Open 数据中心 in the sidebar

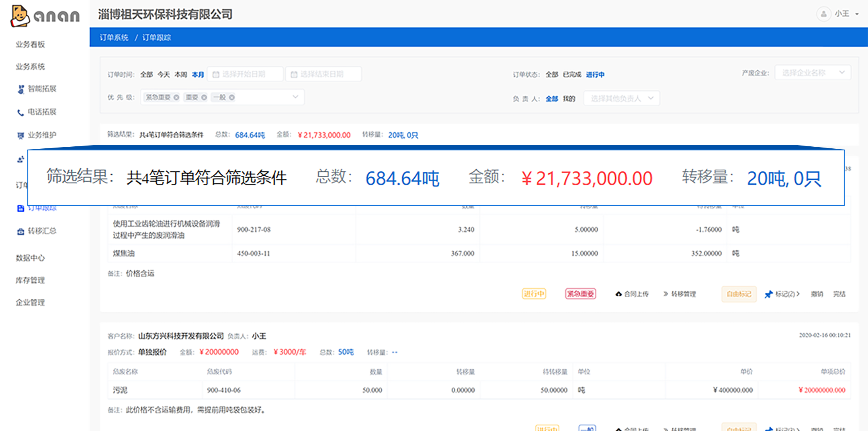pos(30,258)
